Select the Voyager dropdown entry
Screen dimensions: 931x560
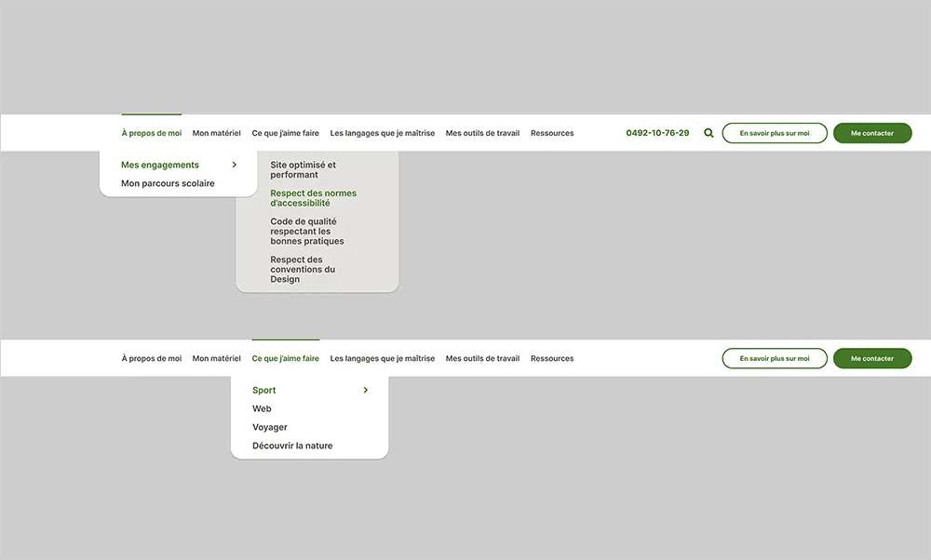270,427
